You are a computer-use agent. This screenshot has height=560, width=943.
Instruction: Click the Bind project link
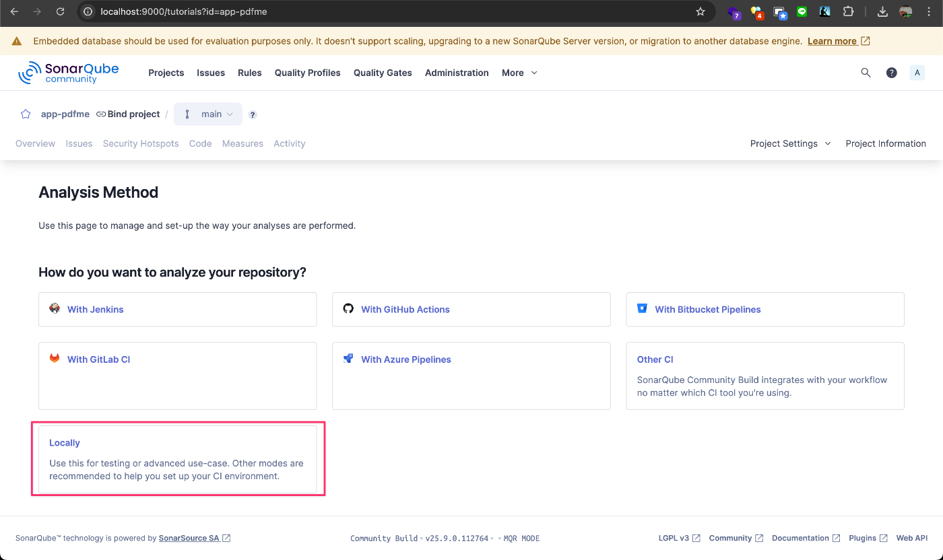(x=128, y=114)
